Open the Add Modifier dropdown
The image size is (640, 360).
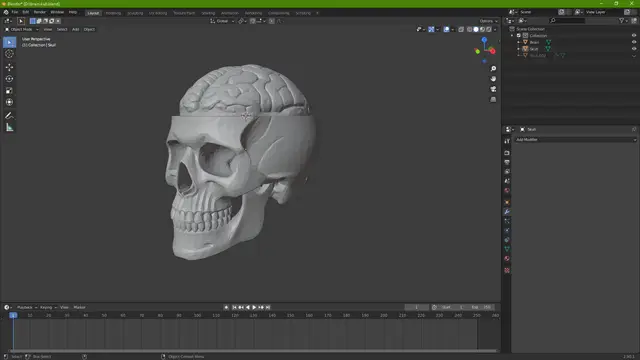[575, 140]
